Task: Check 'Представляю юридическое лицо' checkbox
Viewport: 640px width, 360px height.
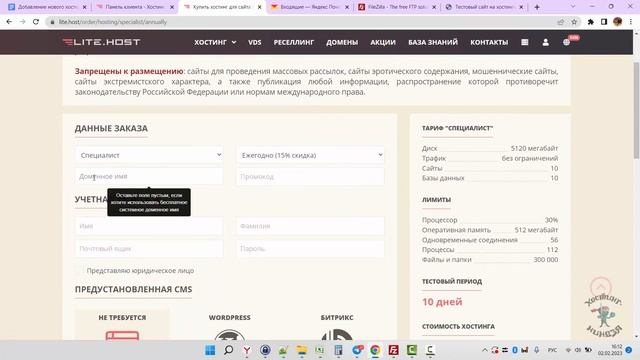Action: click(79, 271)
